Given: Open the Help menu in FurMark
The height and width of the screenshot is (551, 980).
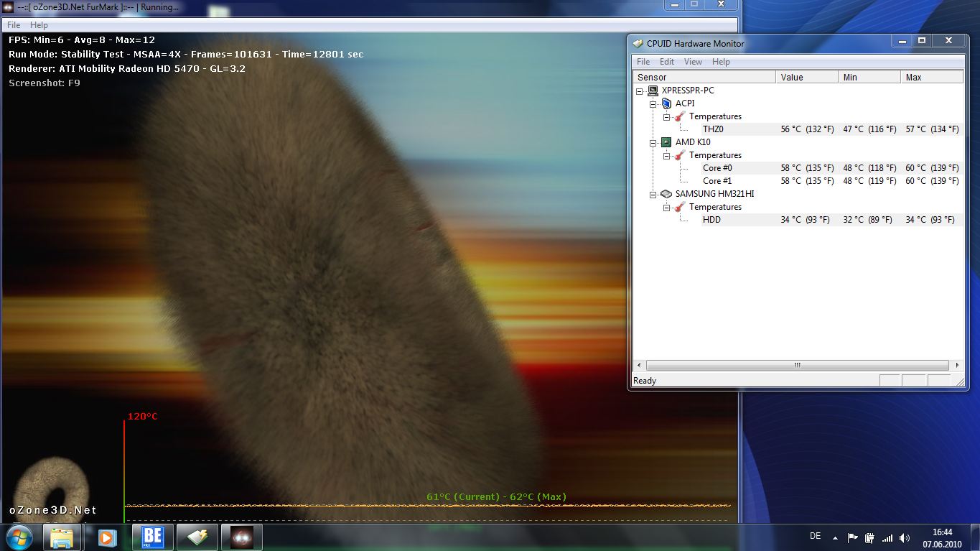Looking at the screenshot, I should [39, 25].
